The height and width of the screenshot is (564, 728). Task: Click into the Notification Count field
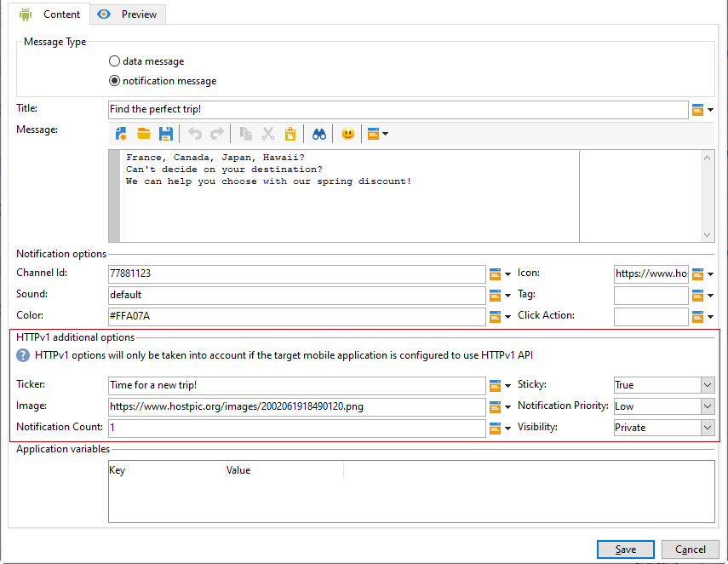(x=297, y=428)
